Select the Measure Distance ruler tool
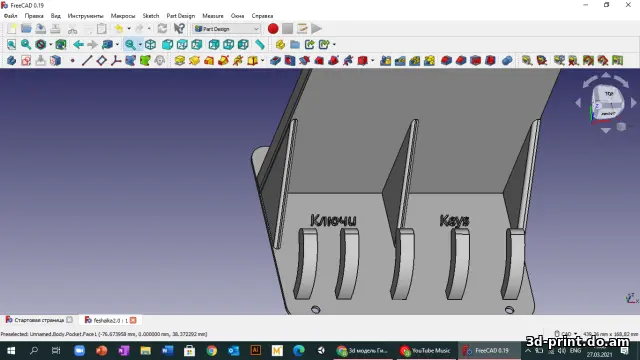The image size is (640, 360). 260,44
